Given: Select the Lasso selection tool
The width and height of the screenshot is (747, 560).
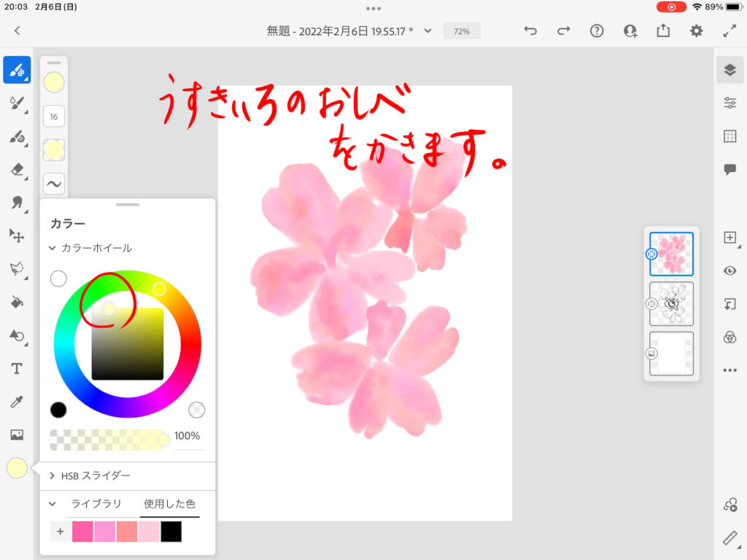Looking at the screenshot, I should tap(17, 268).
